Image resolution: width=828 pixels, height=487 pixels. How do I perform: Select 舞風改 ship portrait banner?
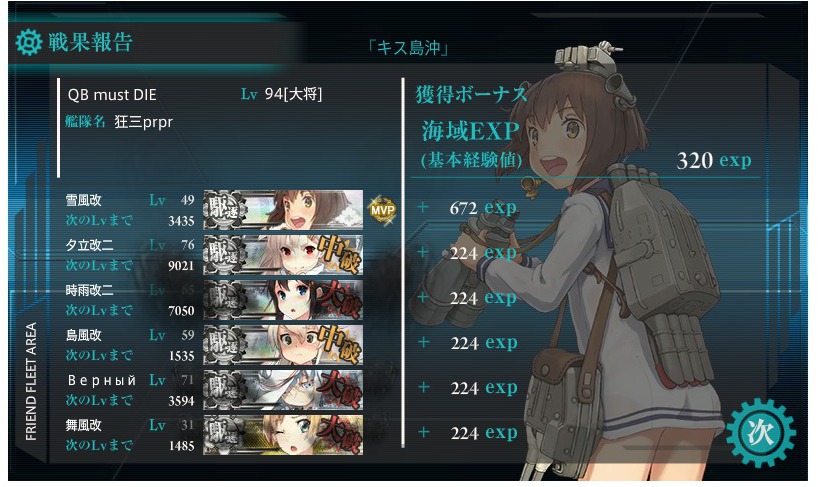coord(283,435)
